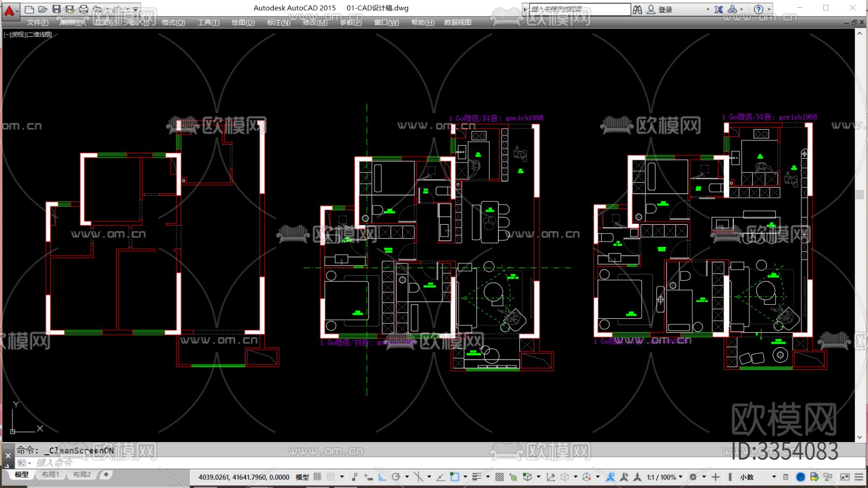Open Autodesk Exchange Apps X icon
The image size is (868, 488).
click(719, 9)
